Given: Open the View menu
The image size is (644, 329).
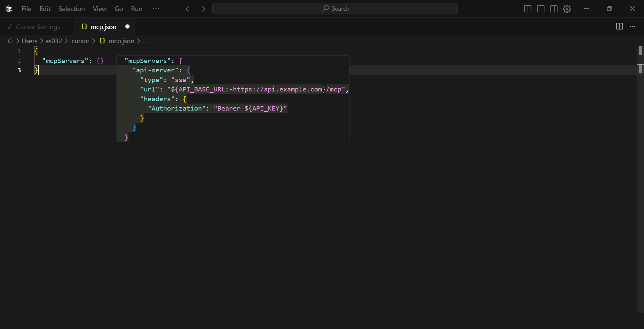Looking at the screenshot, I should pyautogui.click(x=100, y=9).
